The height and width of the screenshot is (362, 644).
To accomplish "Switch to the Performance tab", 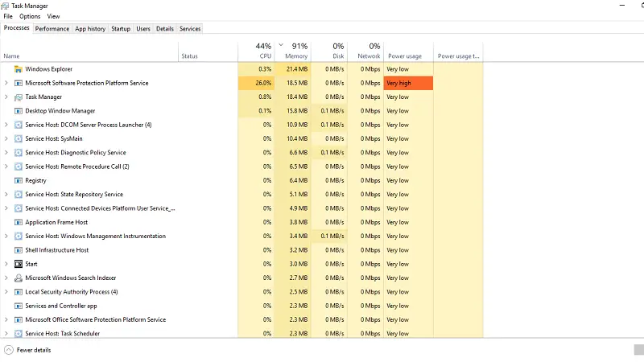I will (52, 29).
